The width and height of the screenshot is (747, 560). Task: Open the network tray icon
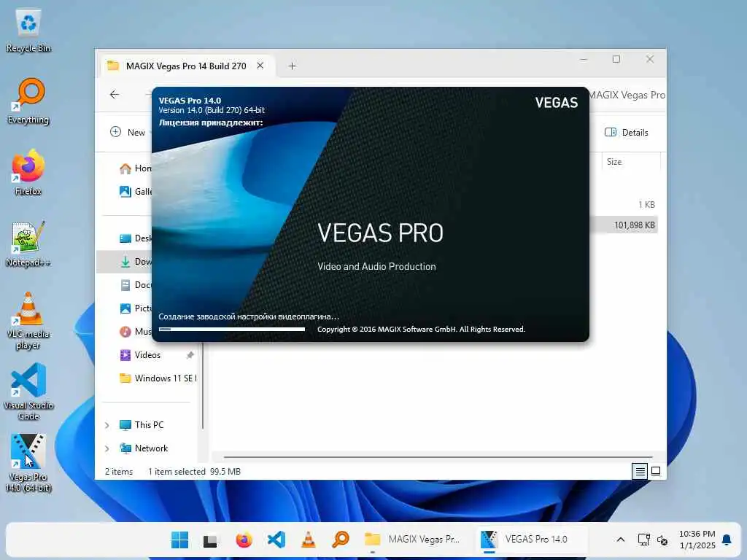tap(643, 540)
